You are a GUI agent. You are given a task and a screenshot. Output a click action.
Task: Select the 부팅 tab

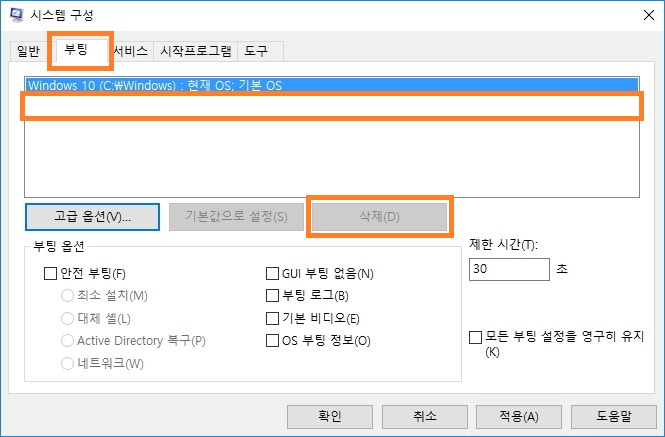(76, 50)
